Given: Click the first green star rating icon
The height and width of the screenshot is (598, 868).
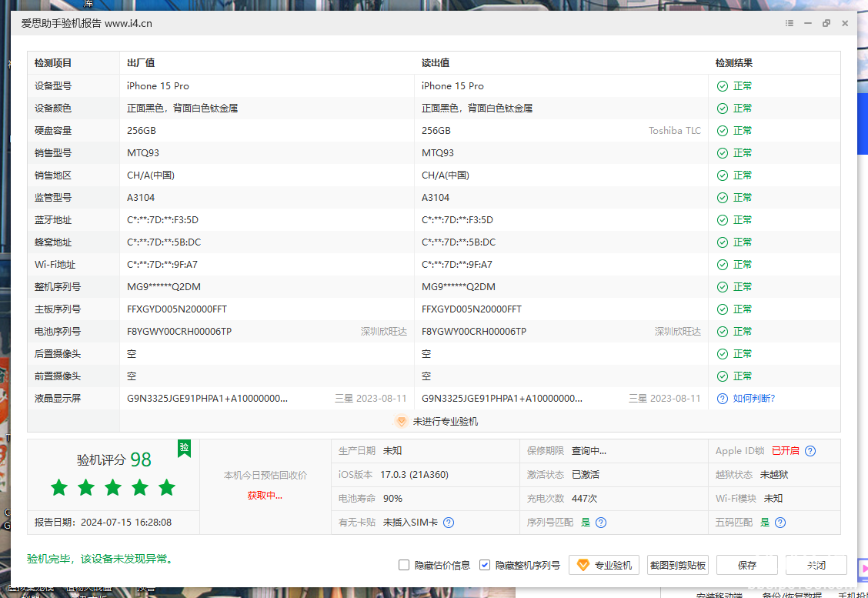Looking at the screenshot, I should point(59,488).
